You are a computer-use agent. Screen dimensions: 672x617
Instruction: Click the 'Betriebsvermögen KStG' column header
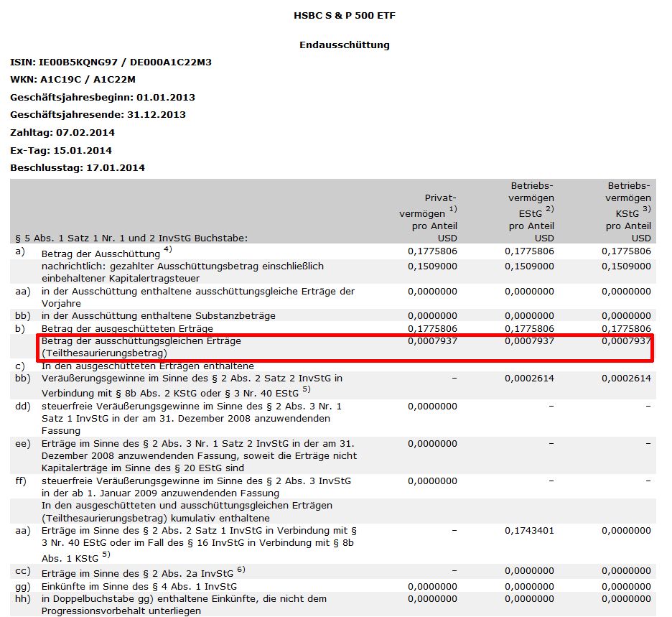tap(628, 212)
